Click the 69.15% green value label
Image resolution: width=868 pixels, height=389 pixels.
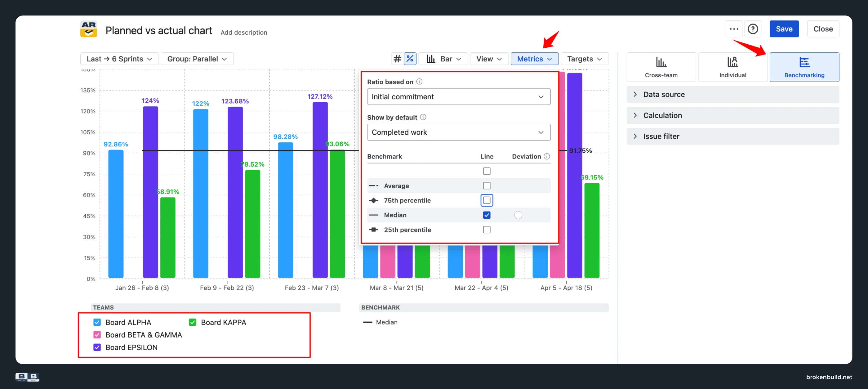pos(592,177)
